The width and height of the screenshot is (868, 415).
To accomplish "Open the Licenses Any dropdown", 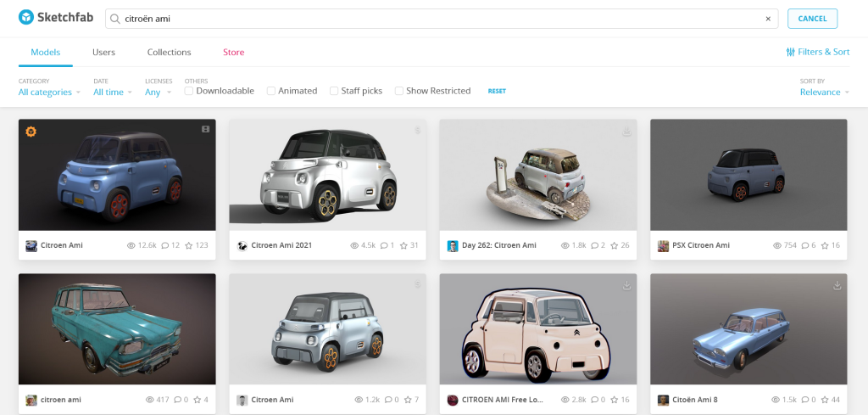I will tap(158, 92).
